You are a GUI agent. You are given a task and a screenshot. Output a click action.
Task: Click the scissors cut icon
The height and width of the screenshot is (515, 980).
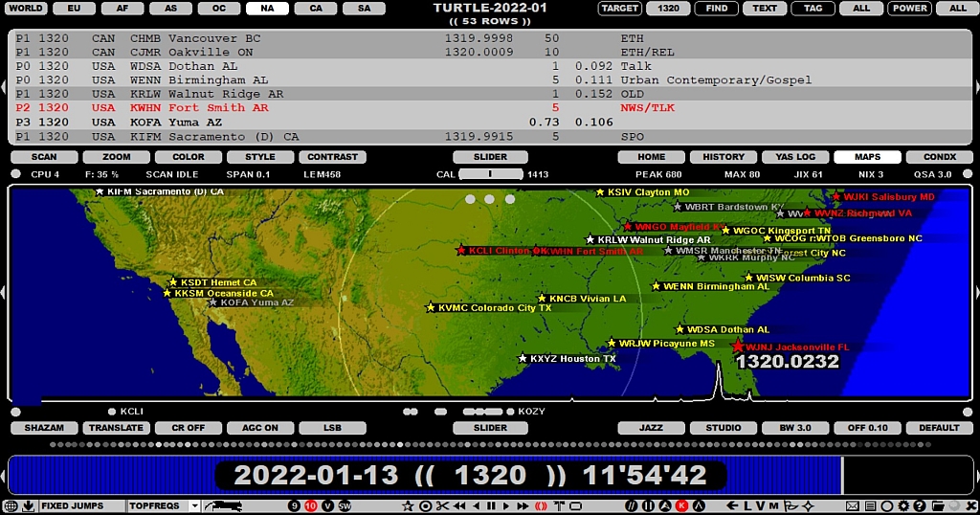click(442, 505)
